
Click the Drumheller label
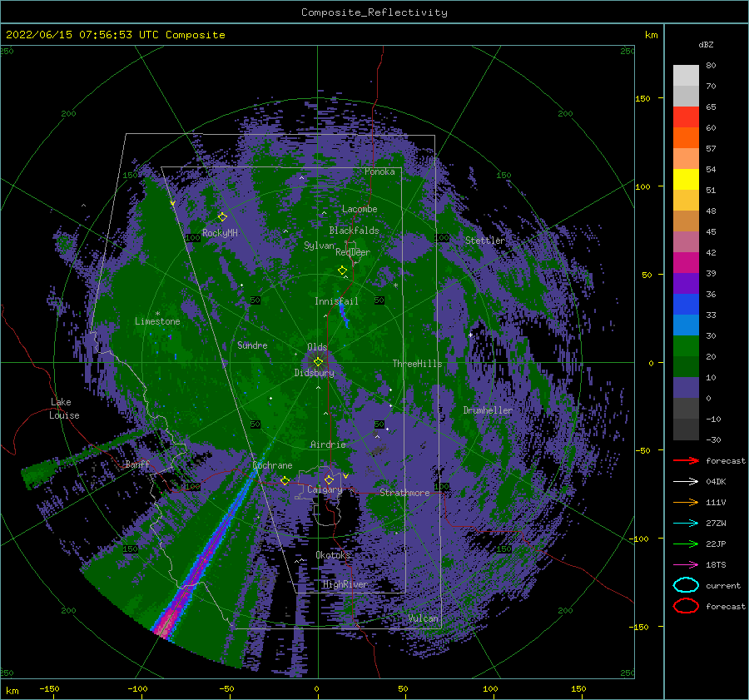click(x=488, y=410)
